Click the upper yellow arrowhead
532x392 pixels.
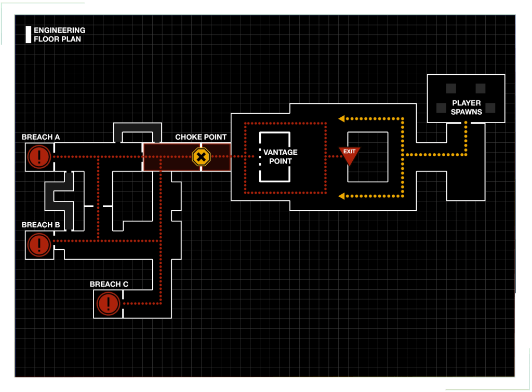(x=341, y=119)
